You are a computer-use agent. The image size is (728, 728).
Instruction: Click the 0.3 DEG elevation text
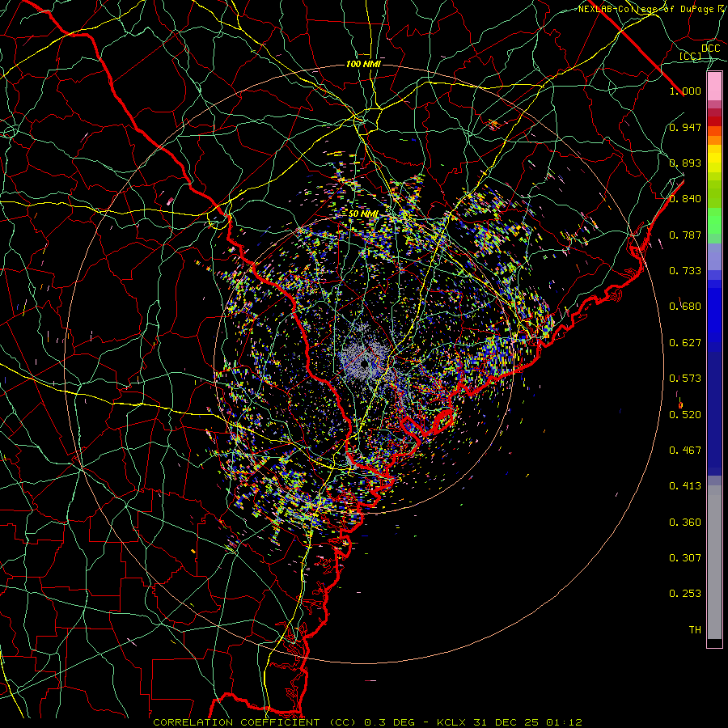390,722
